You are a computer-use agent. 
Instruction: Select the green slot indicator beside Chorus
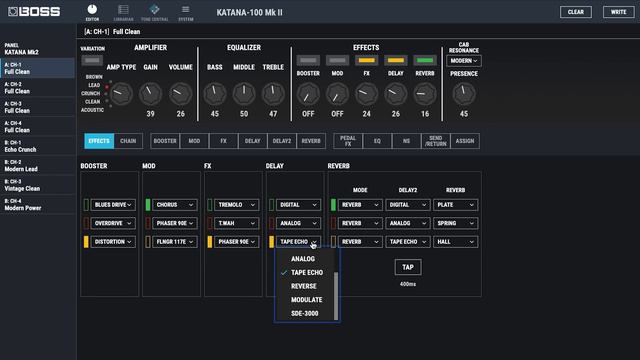click(x=148, y=205)
